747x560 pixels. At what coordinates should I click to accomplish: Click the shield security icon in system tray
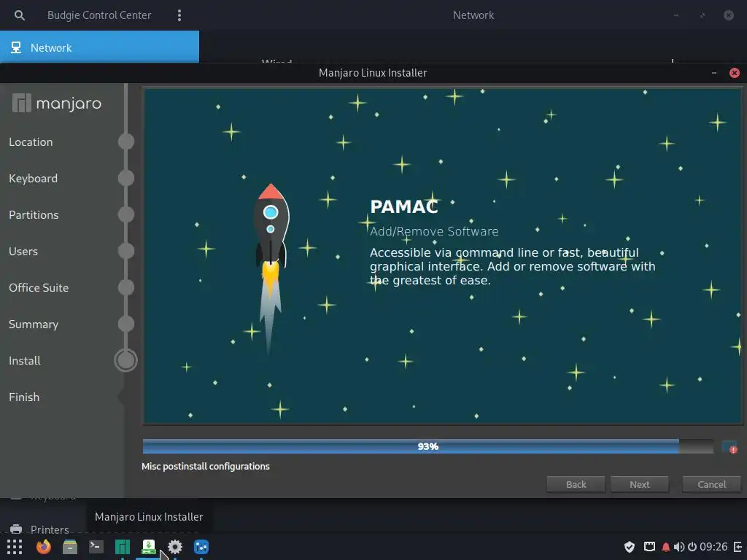coord(630,547)
